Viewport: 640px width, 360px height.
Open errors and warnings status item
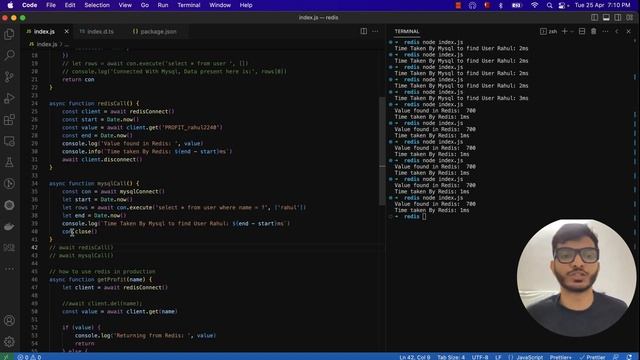[x=29, y=357]
